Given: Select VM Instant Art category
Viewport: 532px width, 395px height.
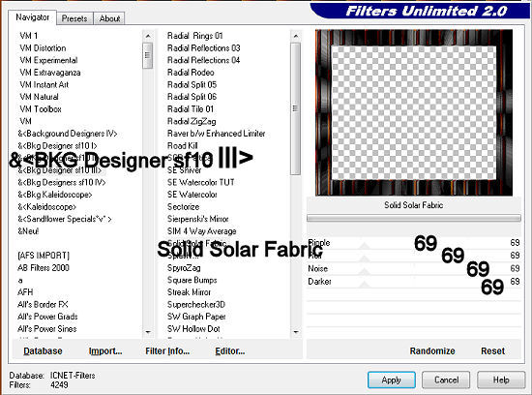Looking at the screenshot, I should 44,84.
